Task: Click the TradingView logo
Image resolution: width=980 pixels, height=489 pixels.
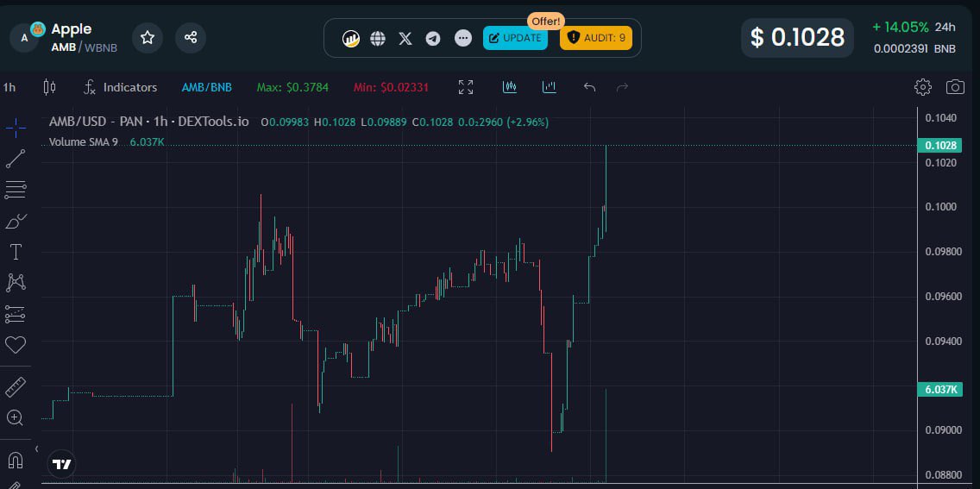Action: click(x=62, y=465)
